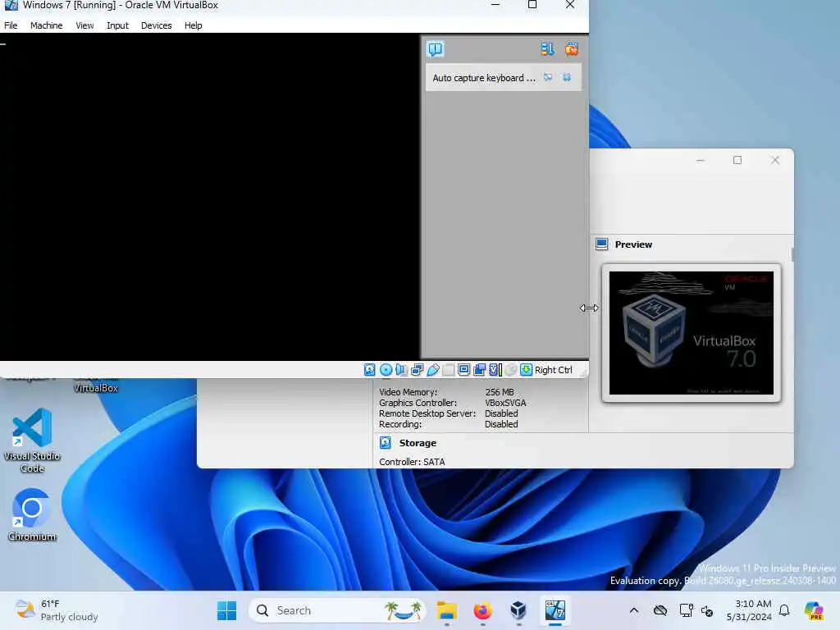Click the muted volume tray icon
840x630 pixels.
pos(706,610)
